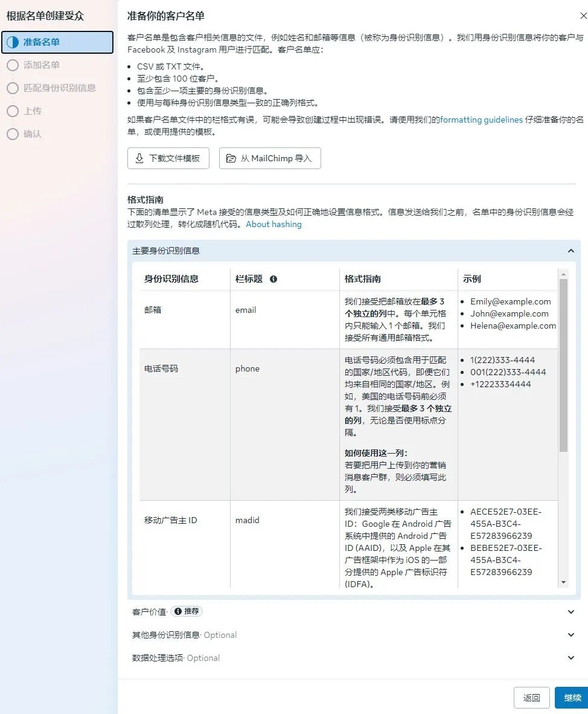Click the folder icon in MailChimp import button
Image resolution: width=588 pixels, height=714 pixels.
pos(231,158)
